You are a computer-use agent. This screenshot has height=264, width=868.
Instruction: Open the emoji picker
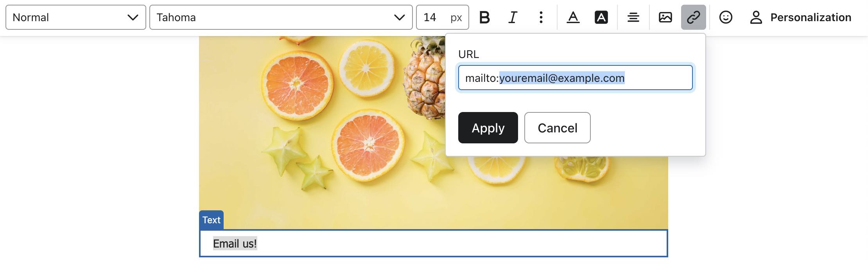(726, 17)
